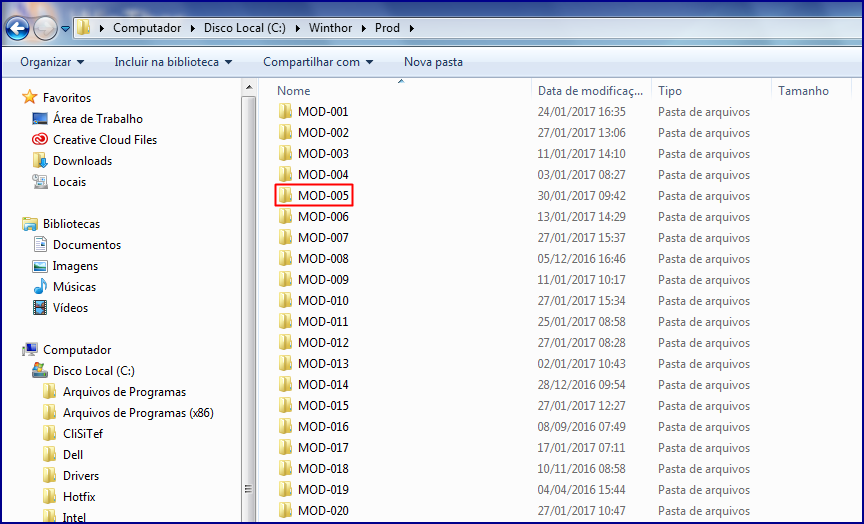Click navigation pane scrollbar up arrow
The width and height of the screenshot is (864, 524).
tap(249, 87)
